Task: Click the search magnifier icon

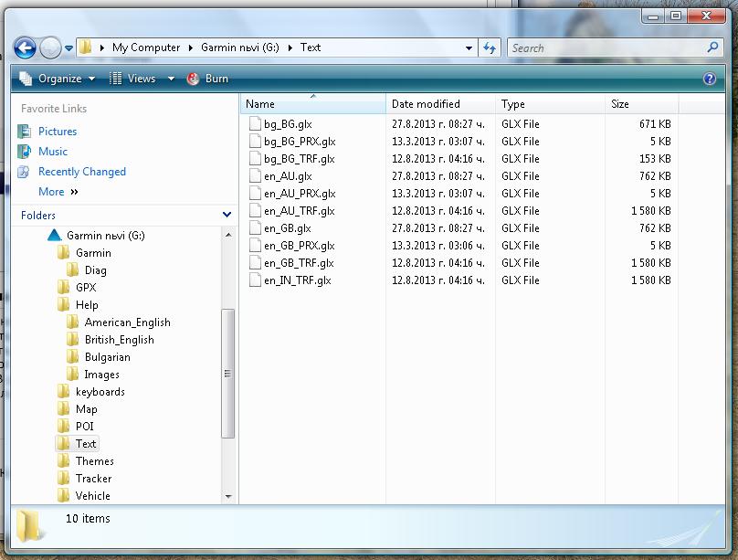Action: coord(713,48)
